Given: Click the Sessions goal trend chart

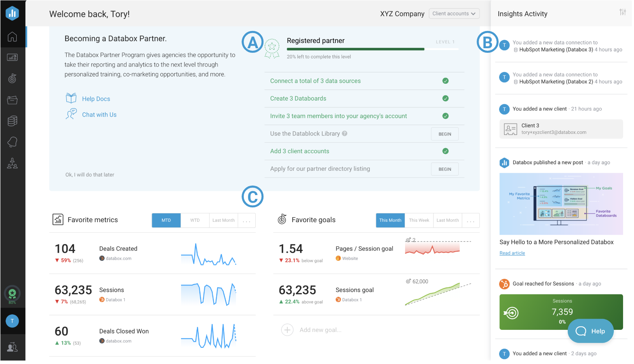Looking at the screenshot, I should coord(438,294).
